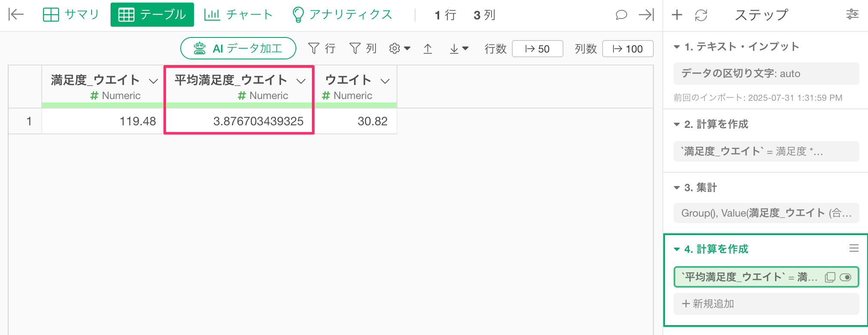Collapse the 3. 集計 step
This screenshot has height=335, width=868.
677,188
